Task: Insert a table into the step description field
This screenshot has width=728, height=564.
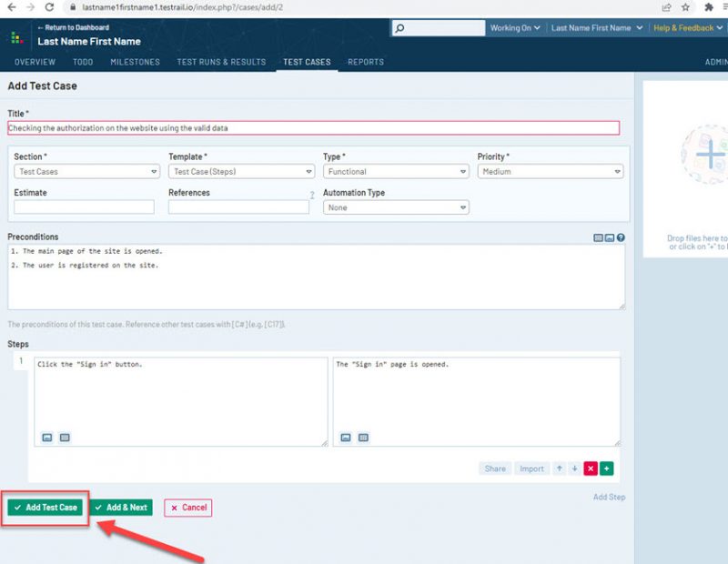Action: coord(65,438)
